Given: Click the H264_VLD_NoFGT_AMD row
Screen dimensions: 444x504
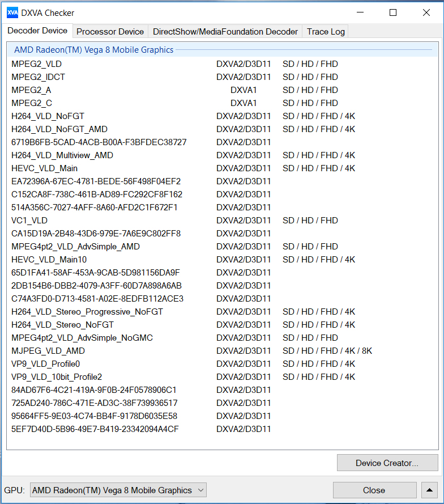Looking at the screenshot, I should 59,129.
